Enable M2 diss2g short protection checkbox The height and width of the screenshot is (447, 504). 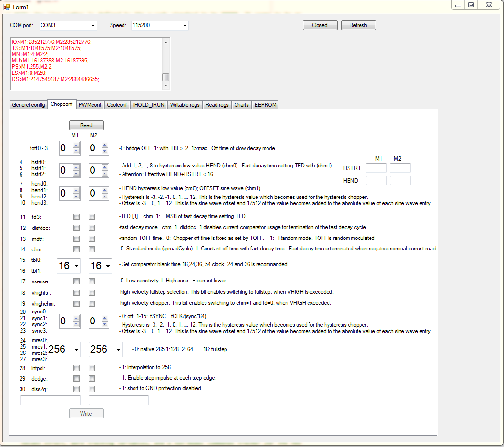[x=92, y=389]
